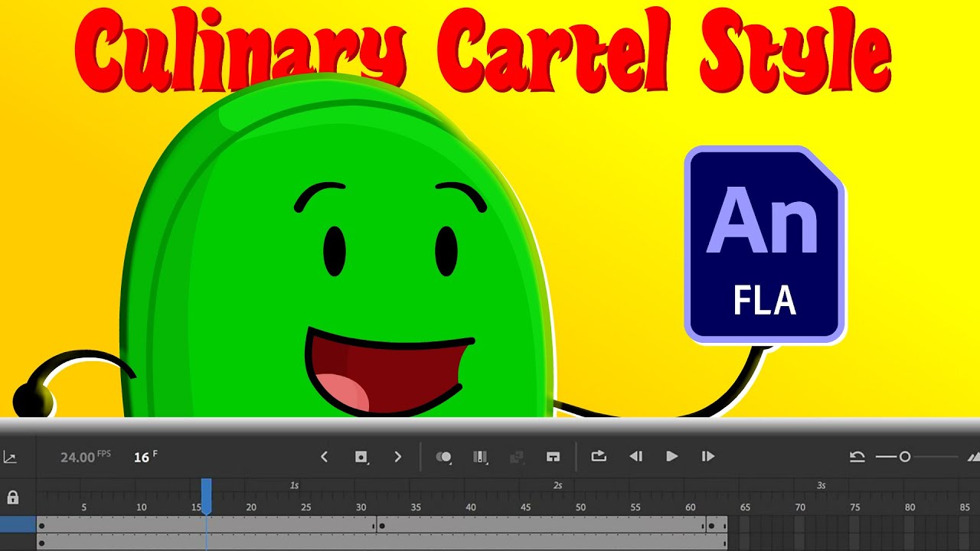Click the zoom-in mountains icon at slider end

click(x=974, y=458)
